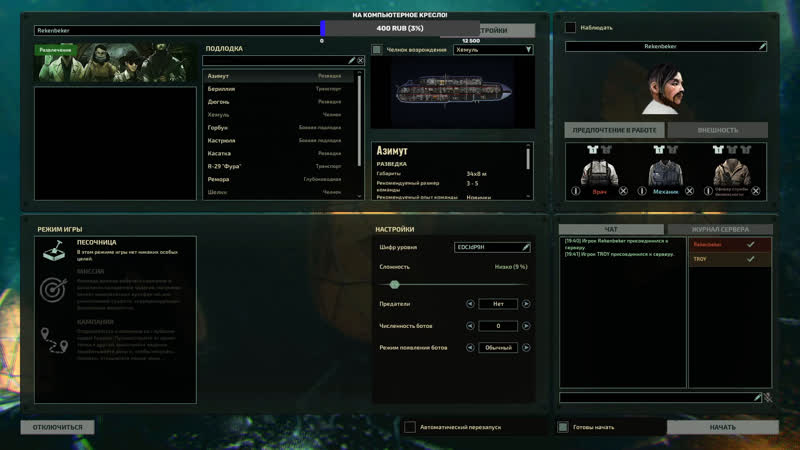The width and height of the screenshot is (800, 450).
Task: Enable the Наблюдать spectate checkbox
Action: tap(570, 28)
